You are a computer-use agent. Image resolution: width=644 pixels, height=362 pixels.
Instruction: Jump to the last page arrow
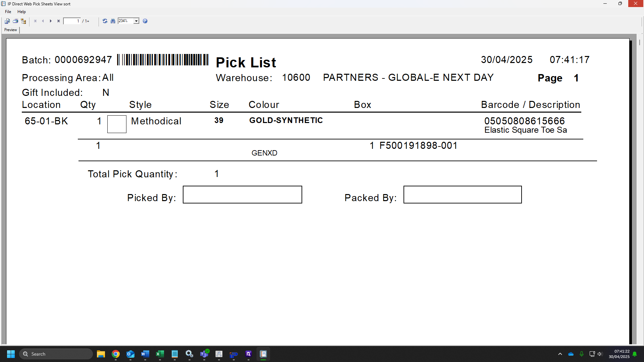pos(59,21)
